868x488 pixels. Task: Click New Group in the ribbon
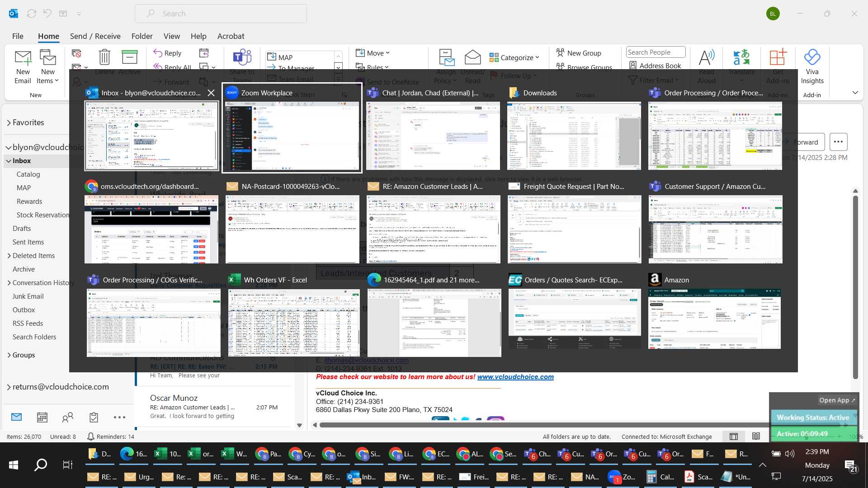tap(578, 53)
